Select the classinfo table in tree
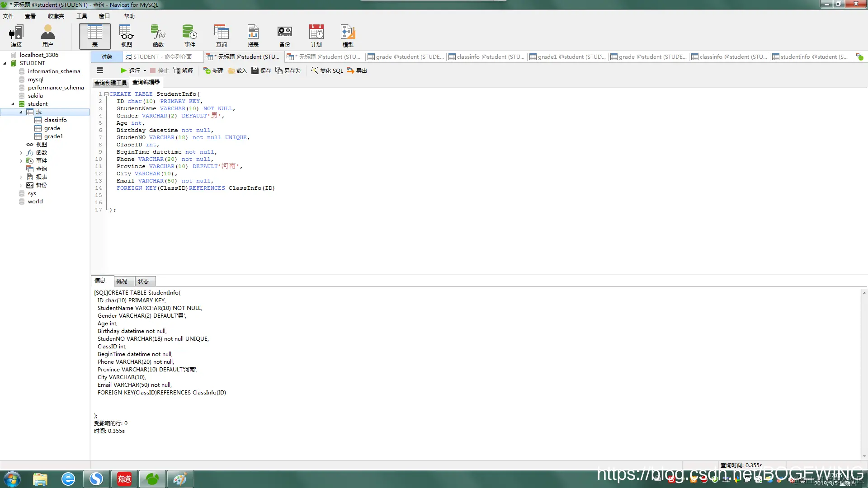Image resolution: width=868 pixels, height=488 pixels. click(55, 120)
